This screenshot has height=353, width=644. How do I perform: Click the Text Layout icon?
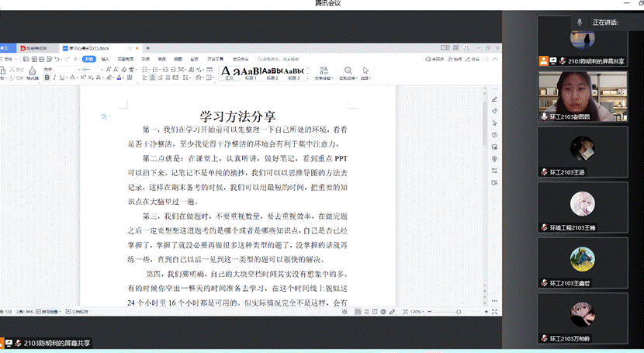coord(323,71)
